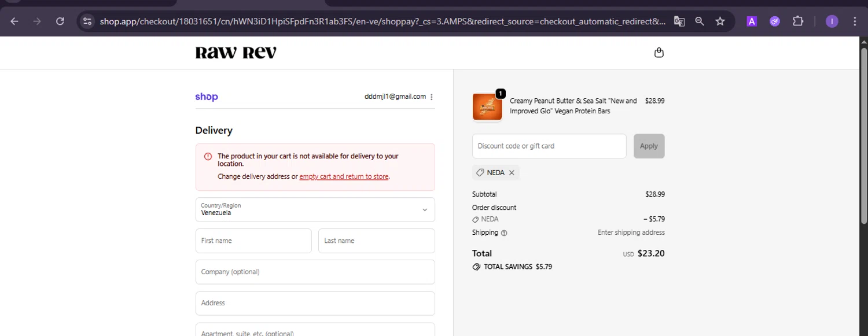Screen dimensions: 868x336
Task: Click the Discount code or gift card field
Action: tap(549, 146)
